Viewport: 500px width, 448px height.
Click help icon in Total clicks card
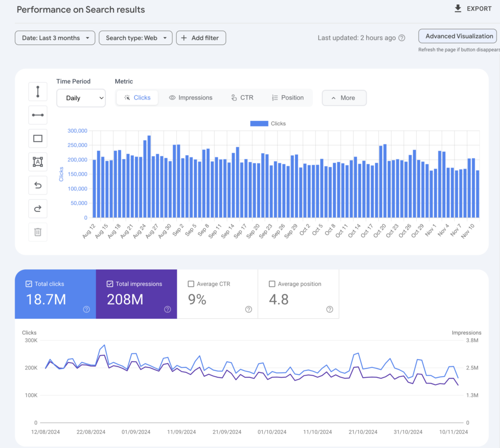point(86,309)
